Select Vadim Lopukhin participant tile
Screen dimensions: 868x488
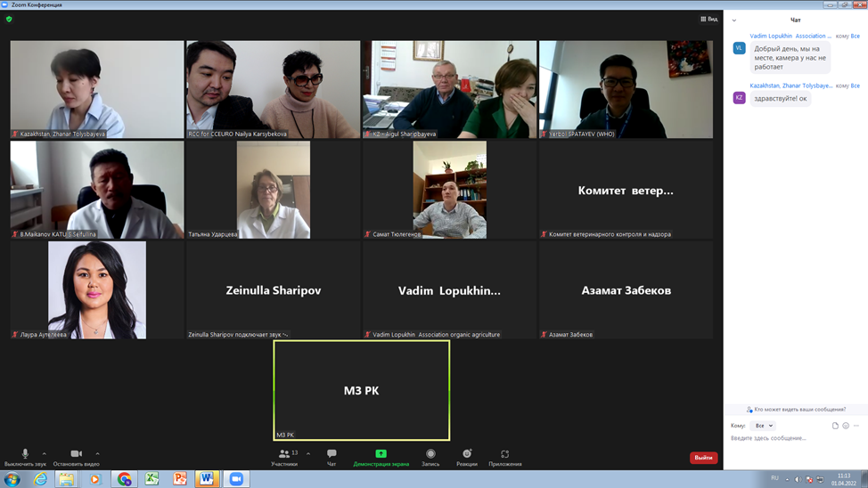(x=449, y=290)
